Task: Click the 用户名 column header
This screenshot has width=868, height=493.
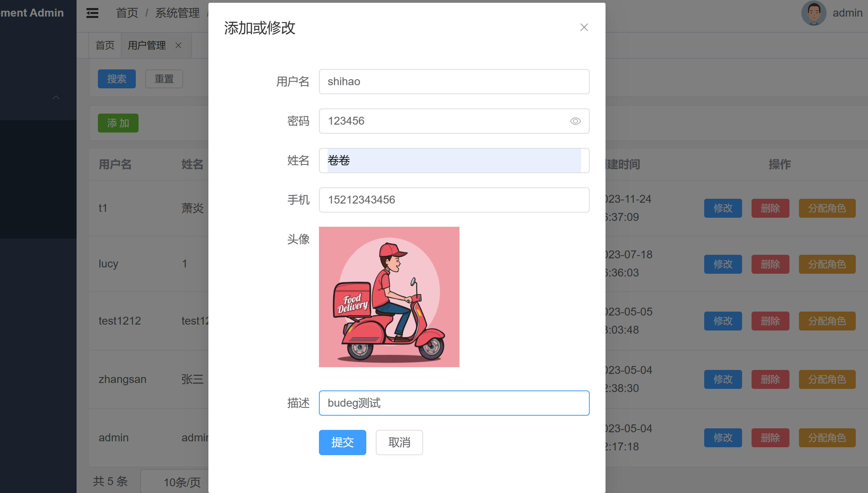Action: pos(115,164)
